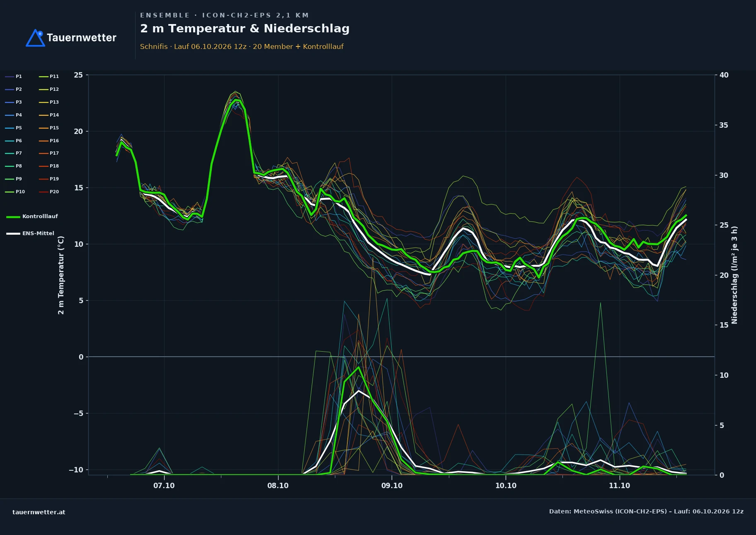Click the 15 precipitation axis tick label

(x=724, y=325)
